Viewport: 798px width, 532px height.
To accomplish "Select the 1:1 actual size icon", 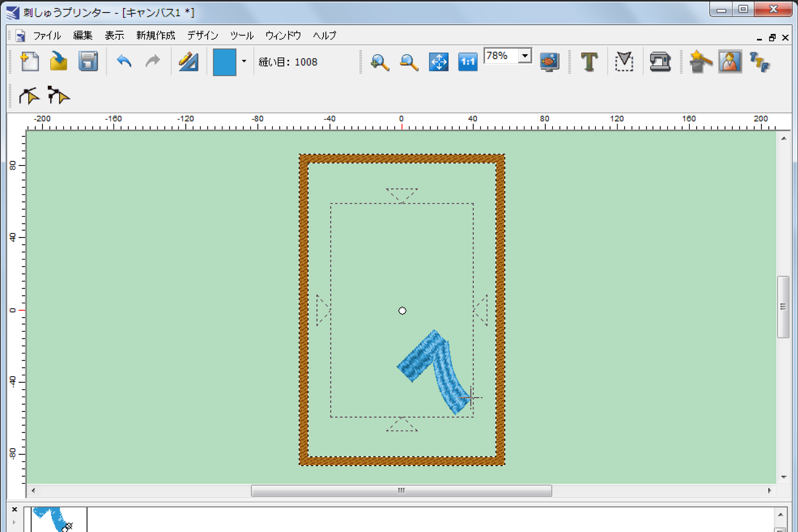I will pyautogui.click(x=467, y=62).
